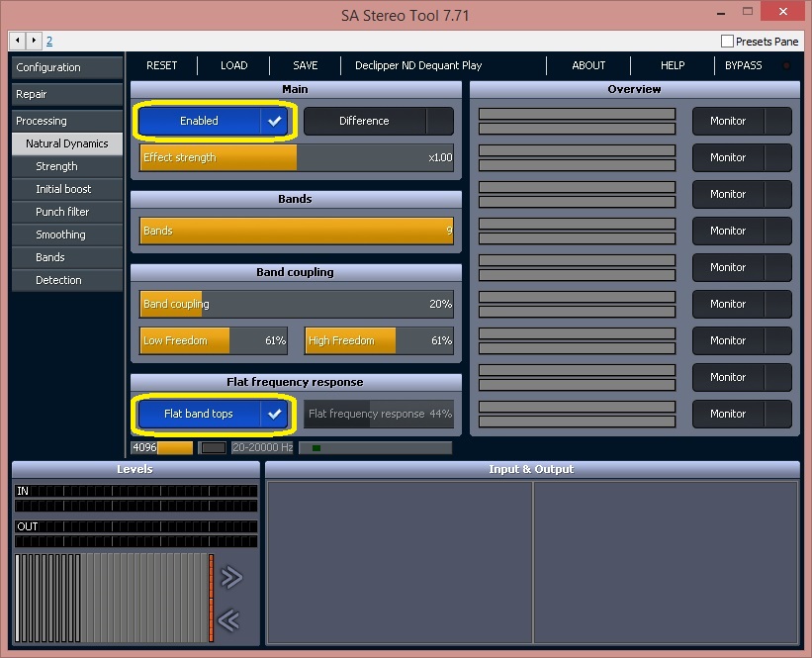Select Detection in the sidebar
The width and height of the screenshot is (812, 658).
click(x=67, y=280)
